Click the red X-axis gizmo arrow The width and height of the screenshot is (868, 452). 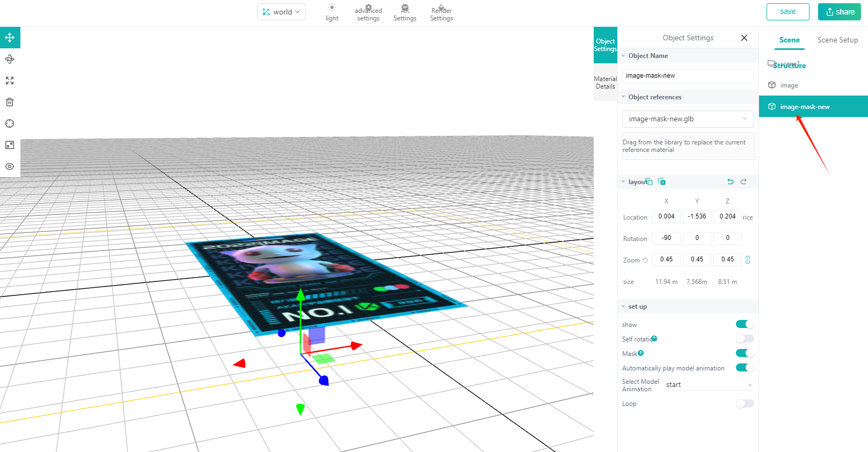(x=356, y=346)
